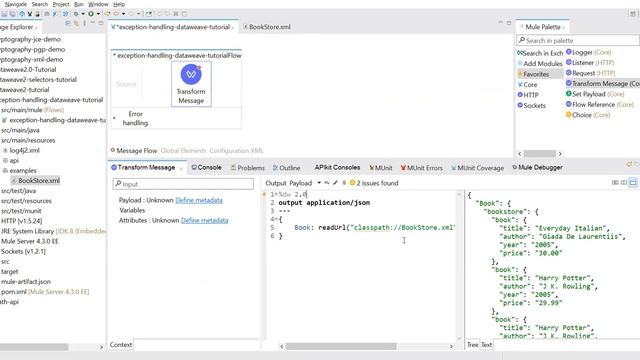Click the Package Explorer horizontal scrollbar thumb
Screen dimensions: 640x360
34,347
